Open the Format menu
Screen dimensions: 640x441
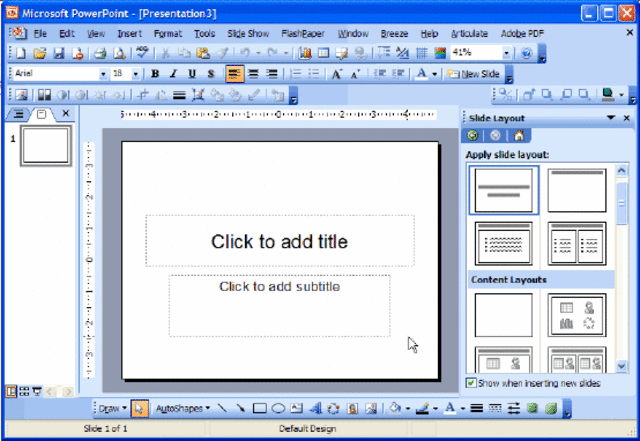click(x=167, y=33)
